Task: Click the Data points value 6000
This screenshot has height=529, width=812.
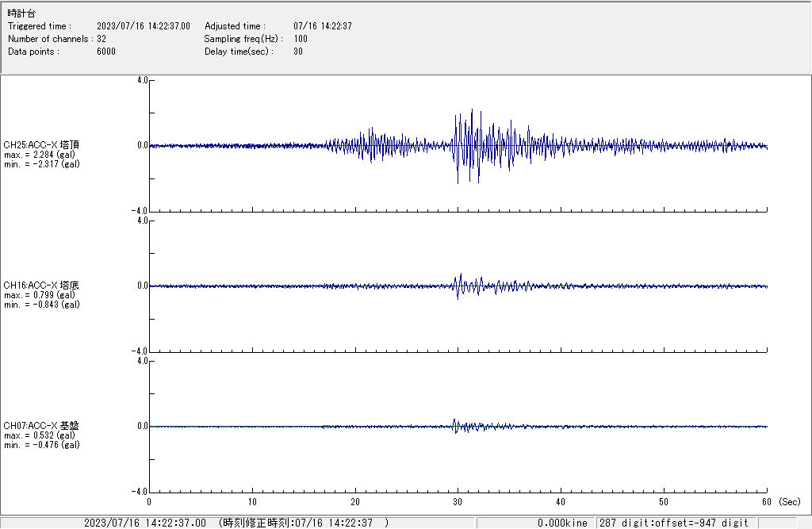Action: [106, 52]
